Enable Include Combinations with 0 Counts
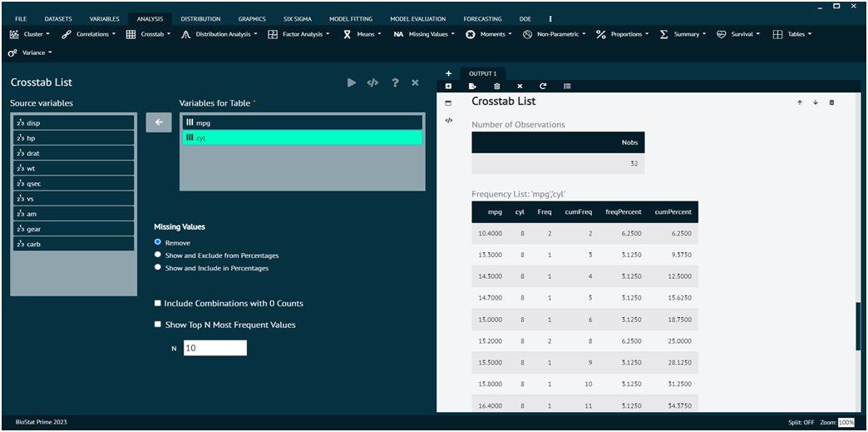Viewport: 868px width, 432px height. coord(158,303)
